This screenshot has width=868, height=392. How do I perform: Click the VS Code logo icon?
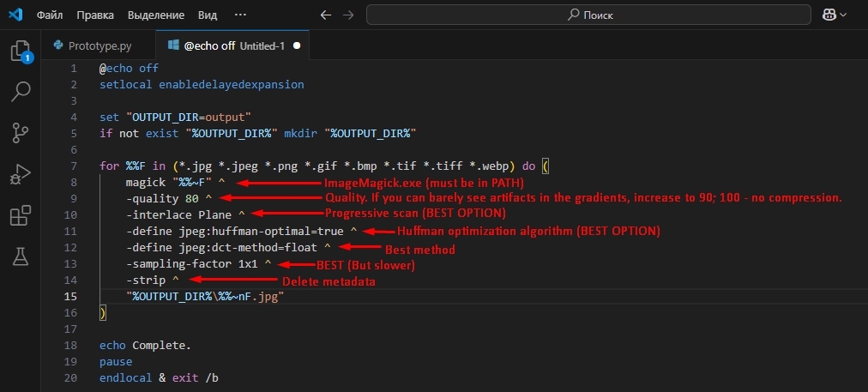pyautogui.click(x=17, y=15)
